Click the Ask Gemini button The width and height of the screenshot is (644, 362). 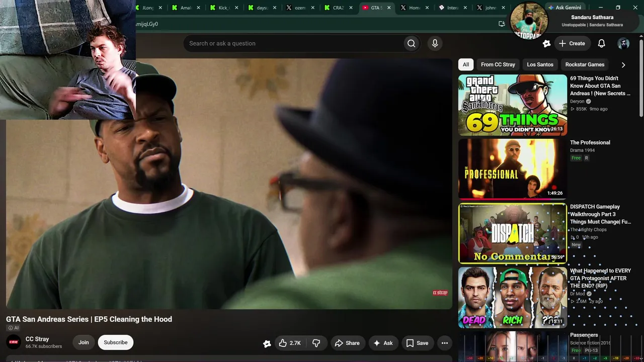(x=565, y=8)
